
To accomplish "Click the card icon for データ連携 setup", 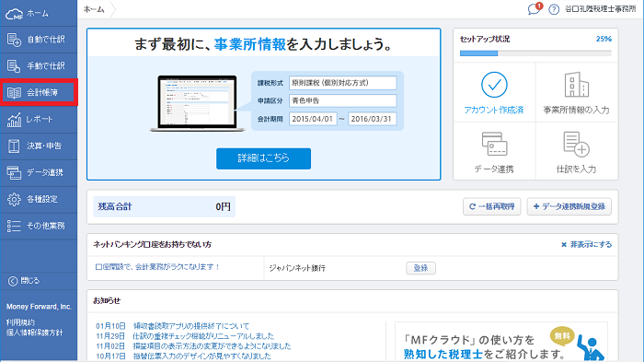I will click(494, 144).
